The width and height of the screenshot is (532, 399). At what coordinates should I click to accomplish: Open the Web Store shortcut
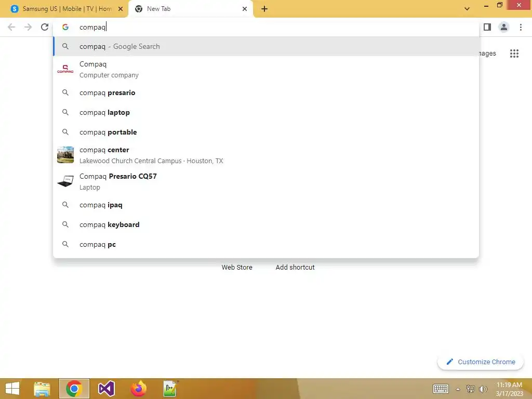pos(237,268)
